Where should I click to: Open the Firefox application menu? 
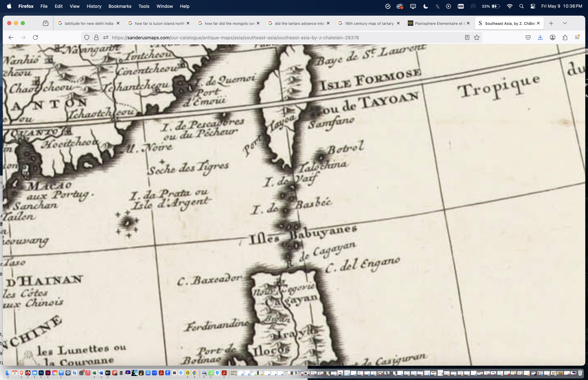577,37
